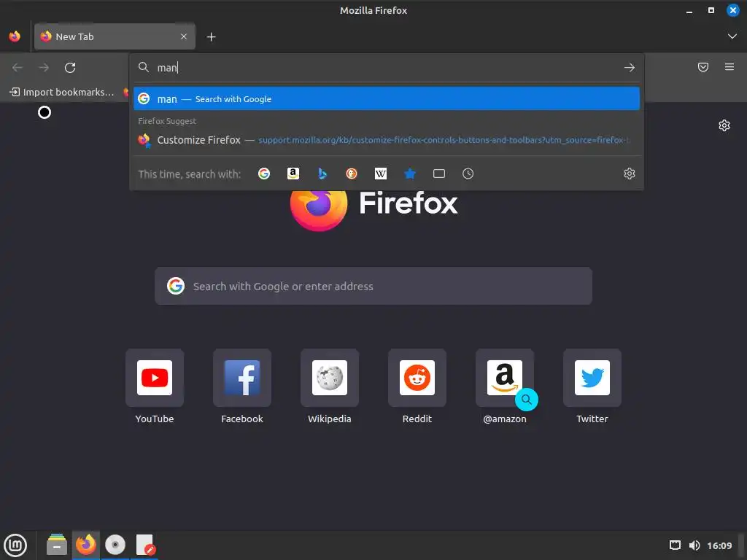Screen dimensions: 747x560
Task: Click the Firefox Suggest heading text
Action: 167,121
